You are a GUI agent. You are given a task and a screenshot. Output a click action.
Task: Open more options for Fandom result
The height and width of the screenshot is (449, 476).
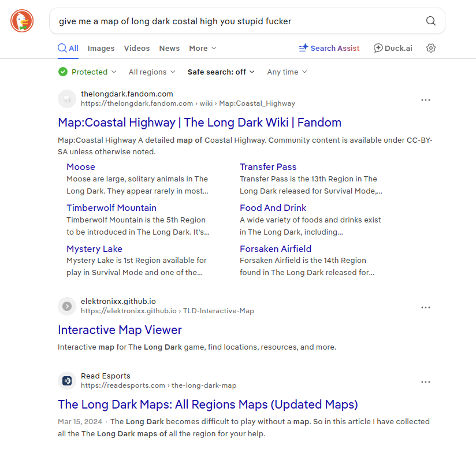pyautogui.click(x=426, y=100)
